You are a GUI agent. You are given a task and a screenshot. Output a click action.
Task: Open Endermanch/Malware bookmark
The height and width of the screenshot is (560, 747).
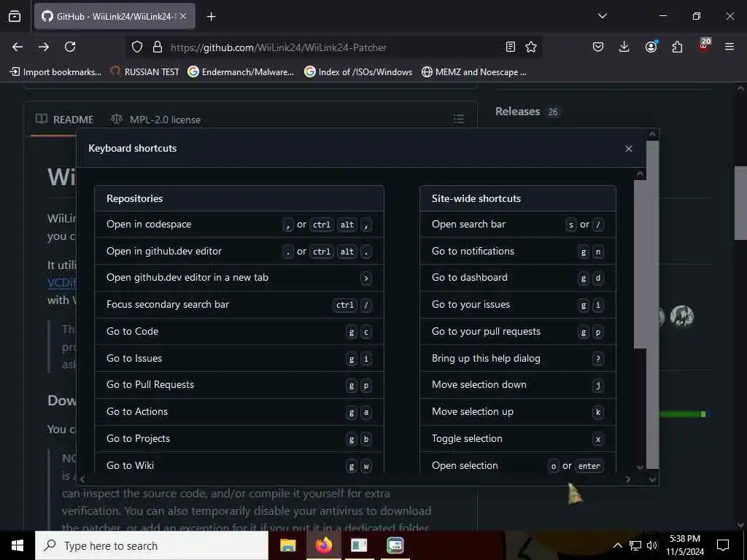coord(241,72)
